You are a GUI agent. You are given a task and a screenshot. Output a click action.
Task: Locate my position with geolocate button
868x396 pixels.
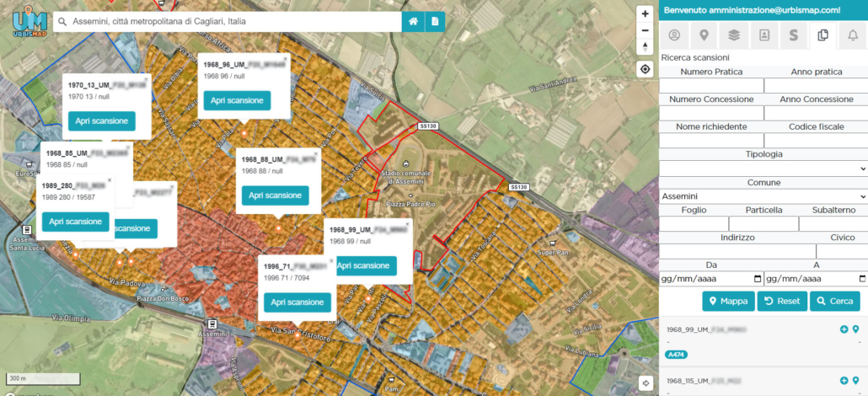coord(645,69)
